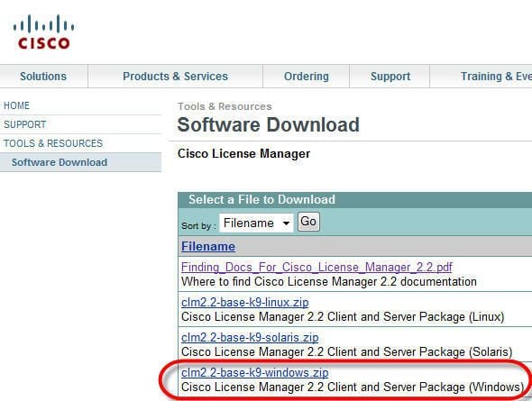This screenshot has height=401, width=532.
Task: Click the Solaris package description text
Action: point(347,351)
